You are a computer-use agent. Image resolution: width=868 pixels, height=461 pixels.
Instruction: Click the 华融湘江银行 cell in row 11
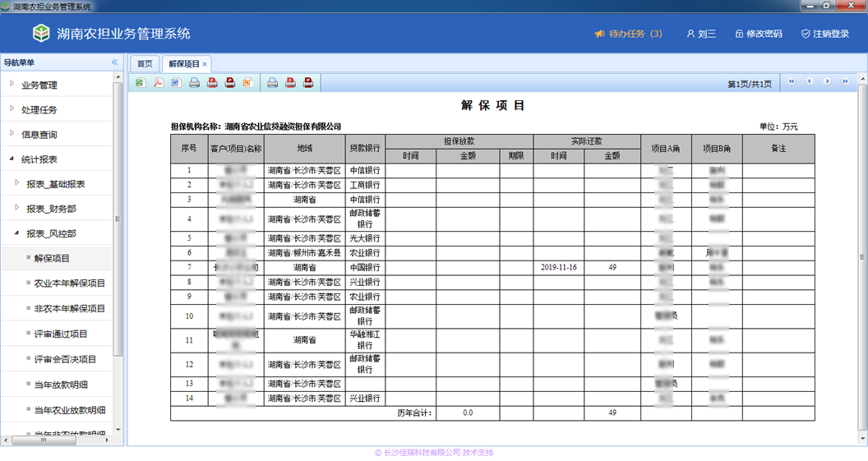coord(365,340)
